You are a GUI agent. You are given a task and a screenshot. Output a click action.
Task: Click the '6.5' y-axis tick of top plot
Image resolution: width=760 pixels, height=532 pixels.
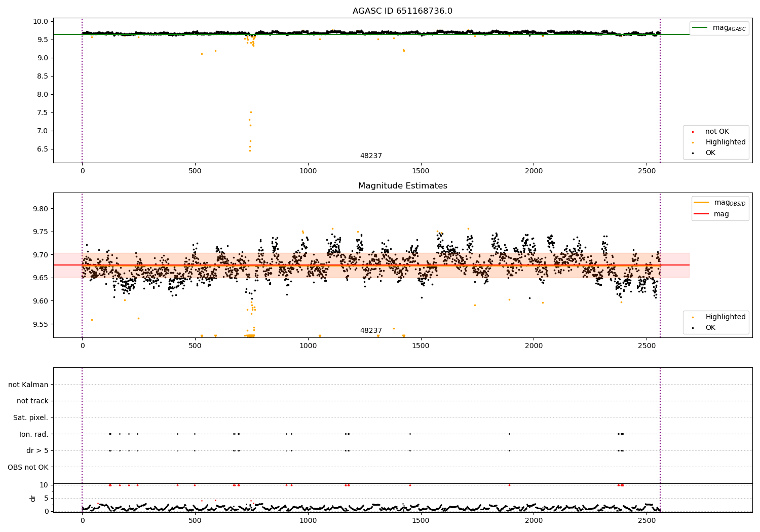tap(44, 149)
